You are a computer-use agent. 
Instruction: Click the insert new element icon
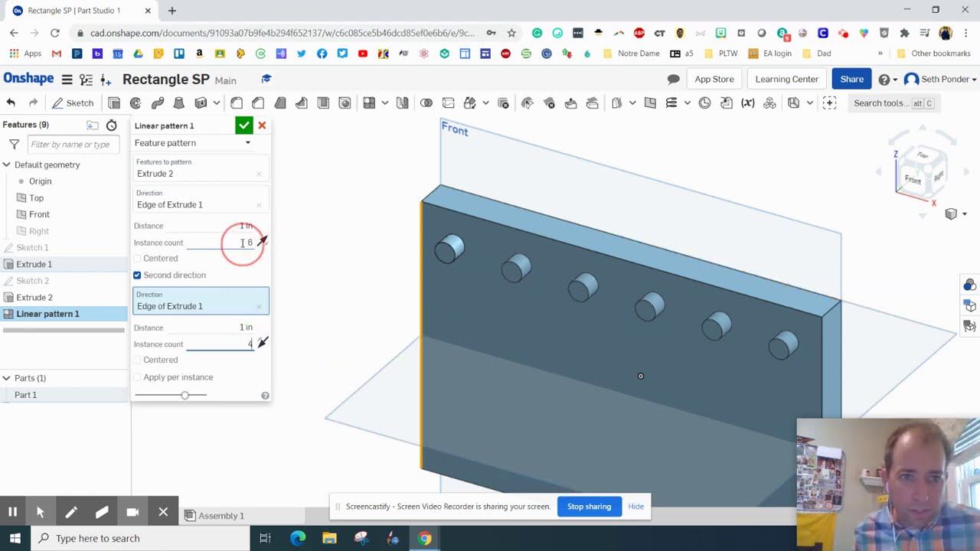coord(105,80)
